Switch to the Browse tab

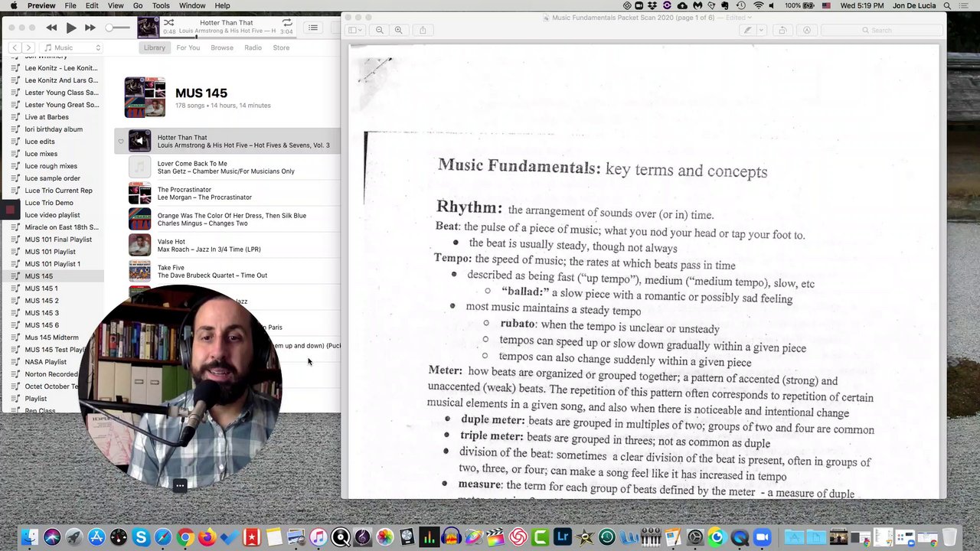(x=222, y=47)
